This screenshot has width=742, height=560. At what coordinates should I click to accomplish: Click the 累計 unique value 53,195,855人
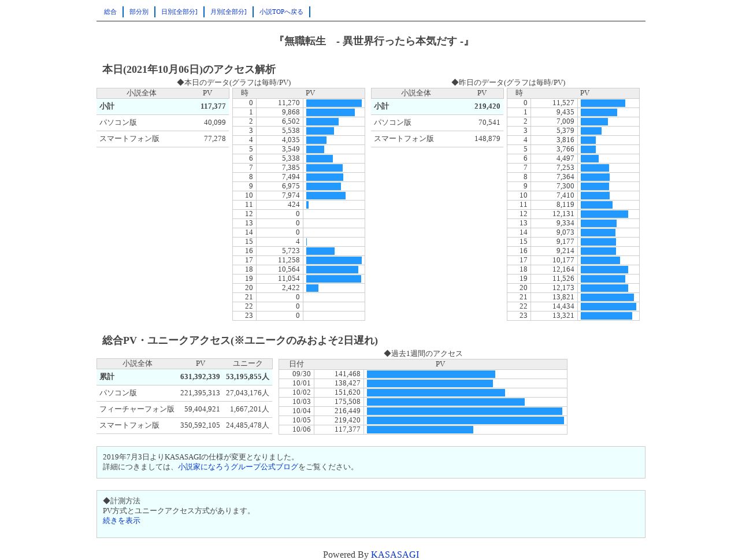247,377
